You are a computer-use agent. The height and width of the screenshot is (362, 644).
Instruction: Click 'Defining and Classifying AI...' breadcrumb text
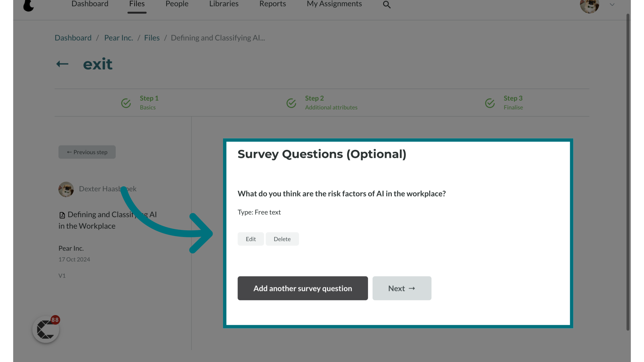(x=218, y=38)
